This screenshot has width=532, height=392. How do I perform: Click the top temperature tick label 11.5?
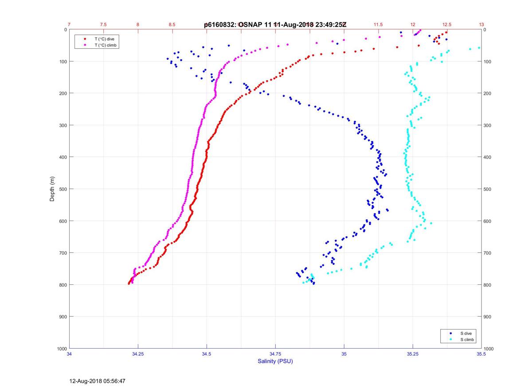378,24
